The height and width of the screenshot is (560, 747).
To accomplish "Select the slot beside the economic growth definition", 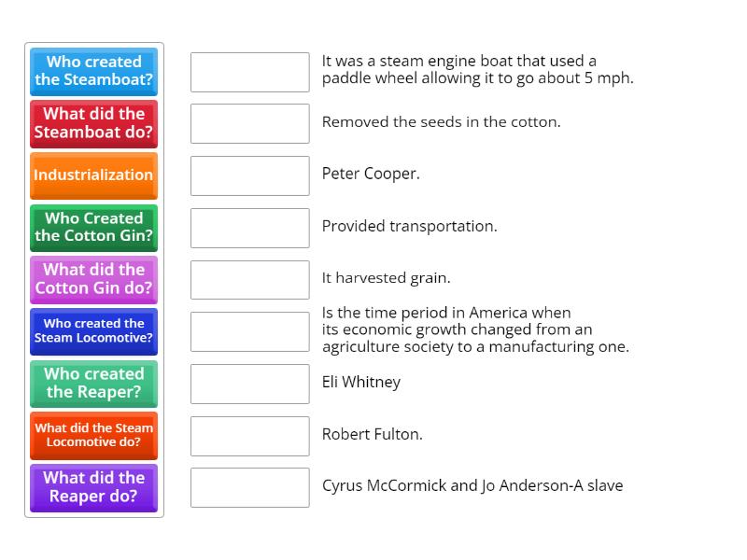I will point(249,331).
